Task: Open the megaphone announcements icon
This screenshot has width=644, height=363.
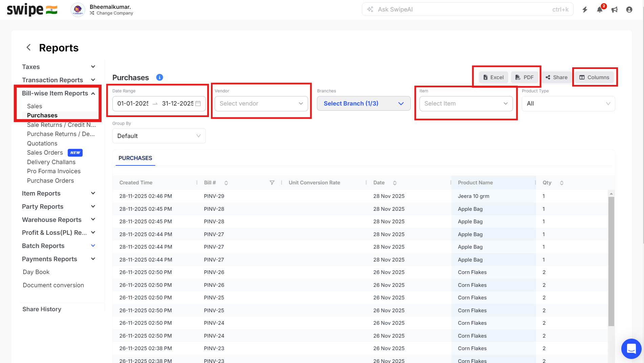Action: 615,9
